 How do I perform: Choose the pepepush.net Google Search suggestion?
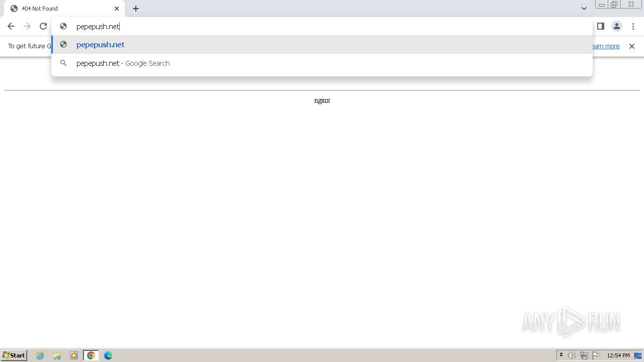pyautogui.click(x=322, y=63)
